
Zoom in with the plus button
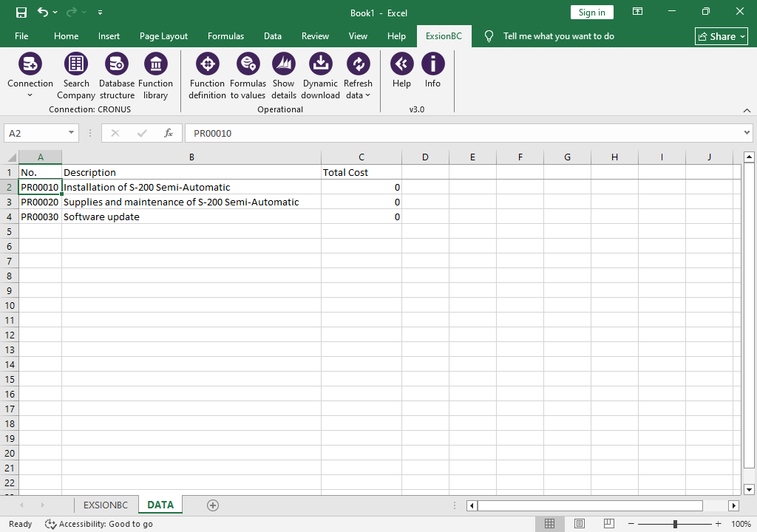719,524
